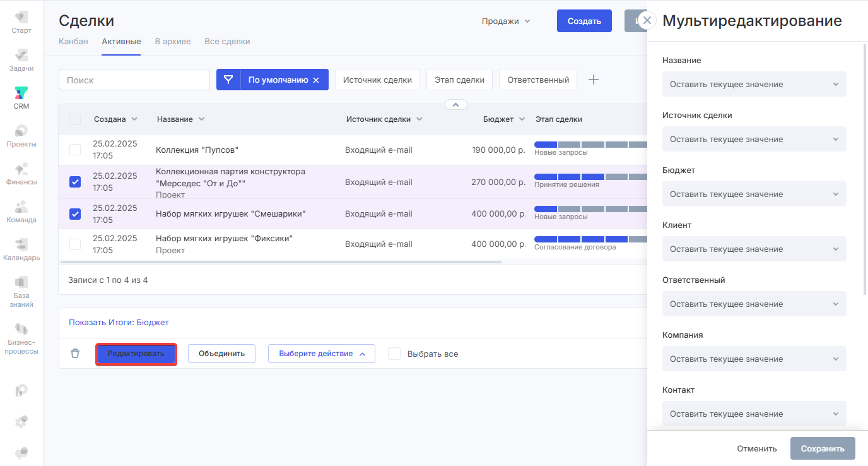Open Финансы section icon

point(21,174)
